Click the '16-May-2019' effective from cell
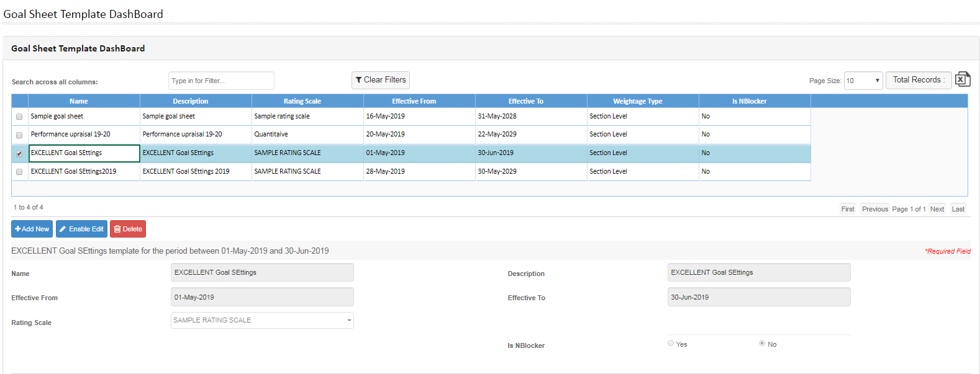The width and height of the screenshot is (980, 374). 419,117
